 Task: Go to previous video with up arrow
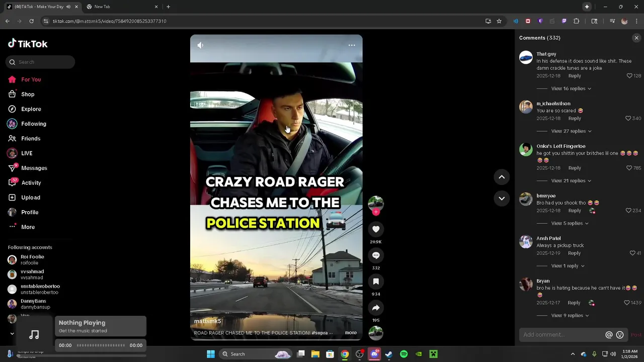coord(502,177)
